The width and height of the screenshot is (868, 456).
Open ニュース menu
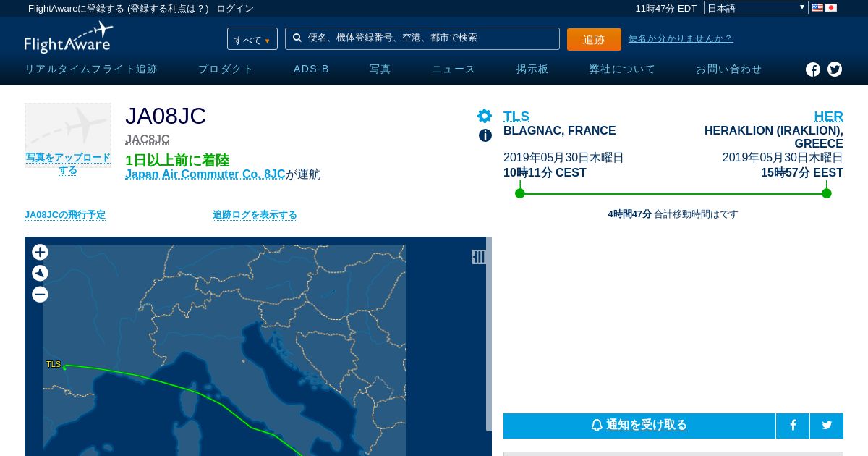pyautogui.click(x=454, y=69)
